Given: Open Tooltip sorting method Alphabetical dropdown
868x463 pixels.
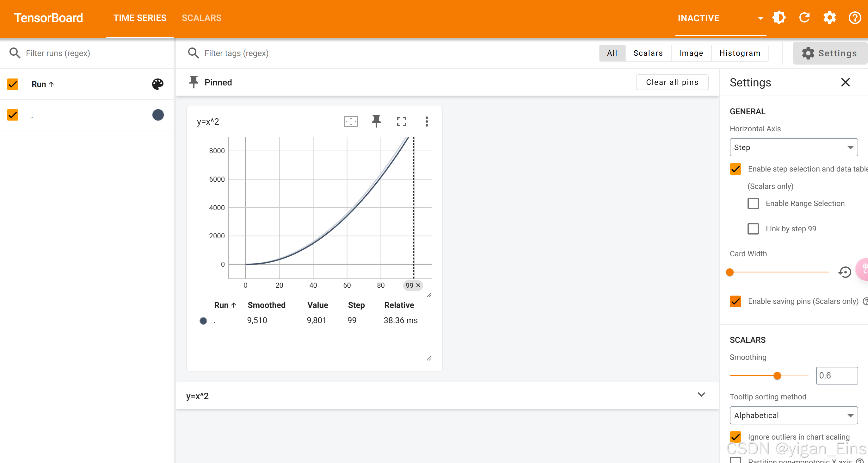Looking at the screenshot, I should (x=794, y=416).
